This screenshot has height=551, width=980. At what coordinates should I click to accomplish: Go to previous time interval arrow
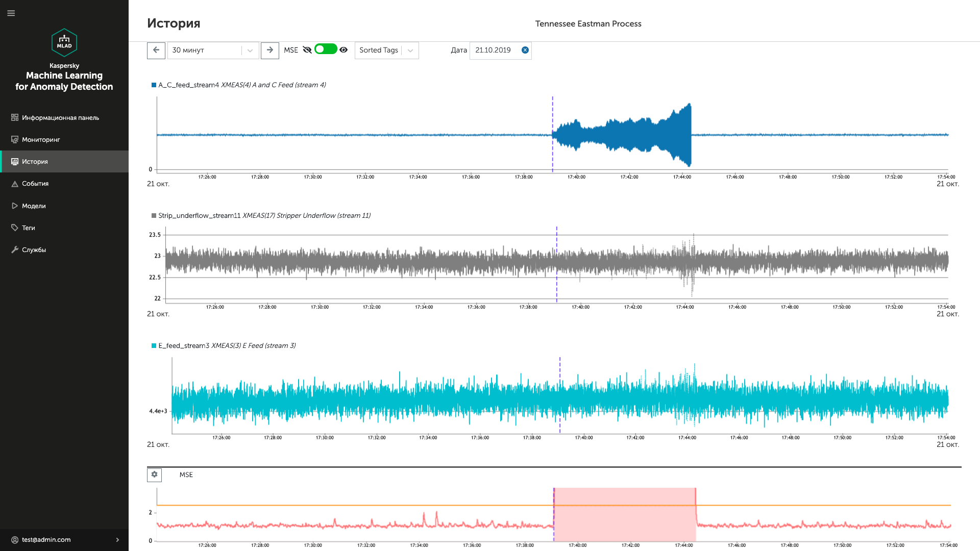pos(156,50)
